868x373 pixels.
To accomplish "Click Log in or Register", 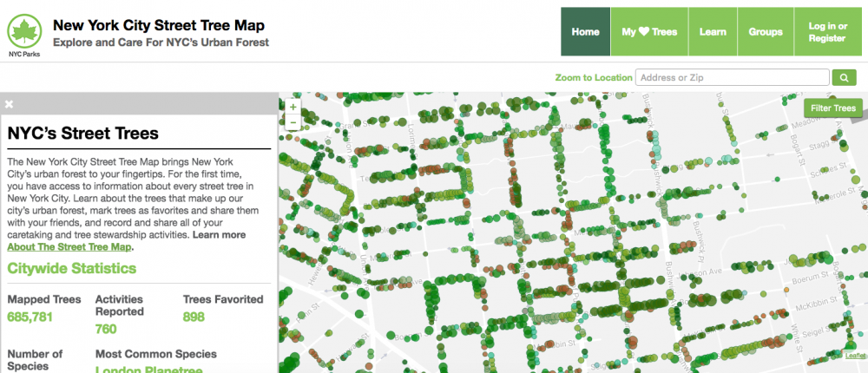I will (x=827, y=32).
